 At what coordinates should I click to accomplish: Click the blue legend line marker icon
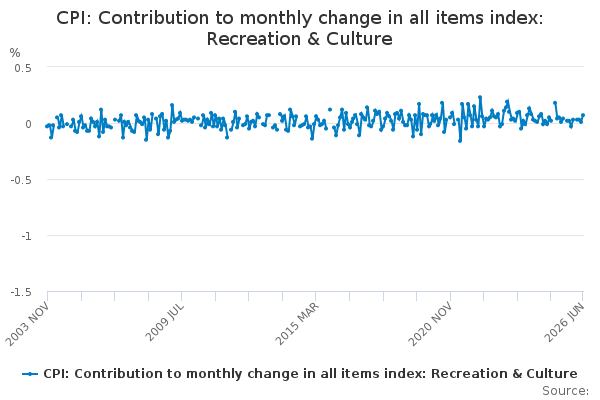pos(30,374)
